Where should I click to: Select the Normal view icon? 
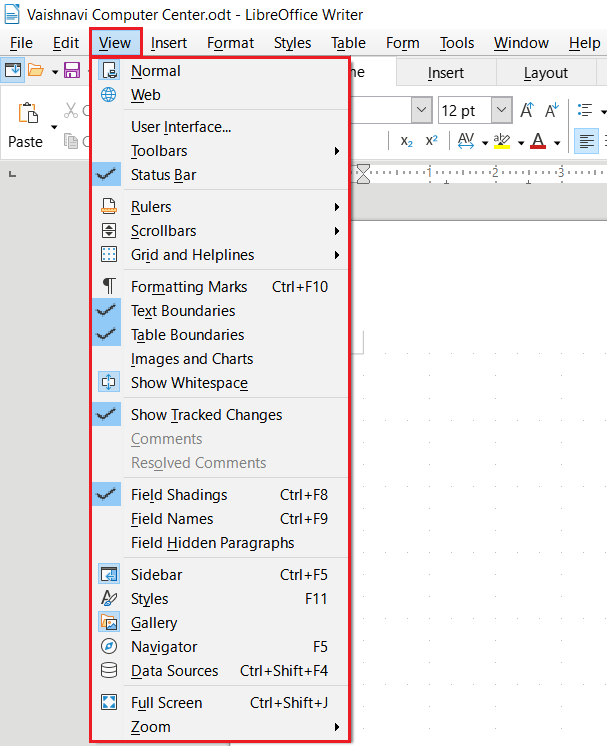pyautogui.click(x=109, y=70)
